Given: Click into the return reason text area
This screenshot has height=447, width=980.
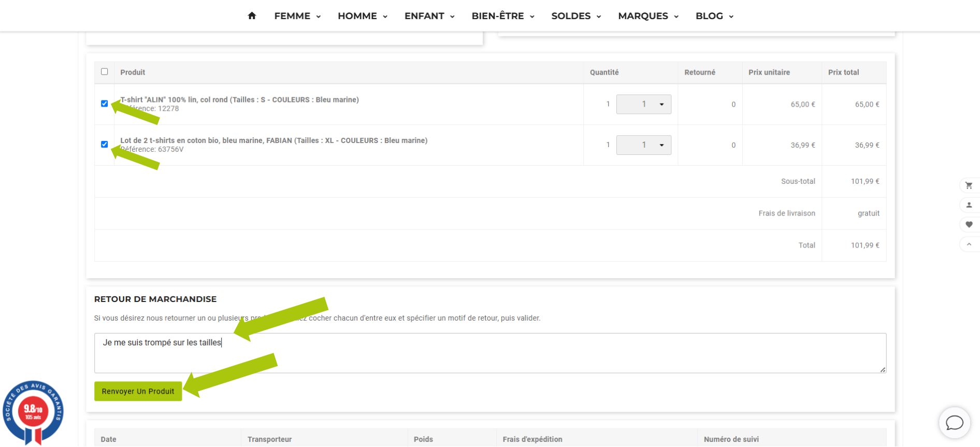Looking at the screenshot, I should pos(490,353).
